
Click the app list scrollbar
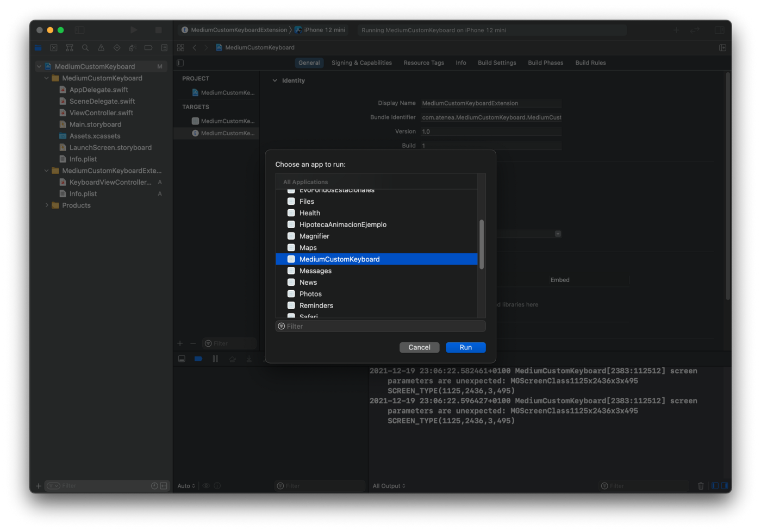click(x=482, y=245)
